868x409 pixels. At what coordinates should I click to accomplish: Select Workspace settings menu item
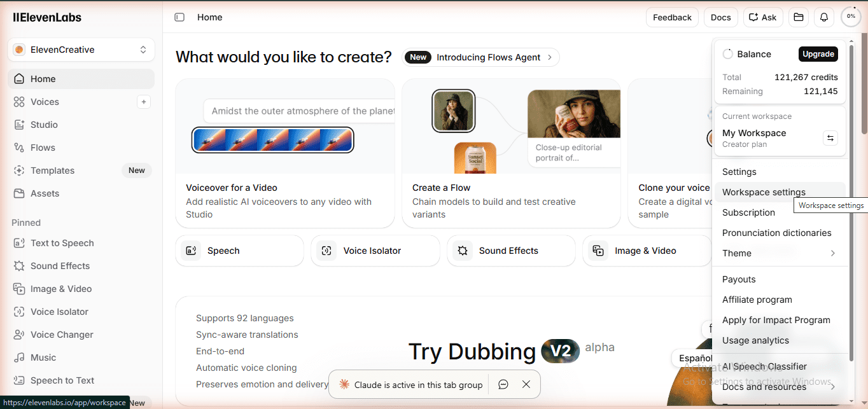[x=780, y=192]
